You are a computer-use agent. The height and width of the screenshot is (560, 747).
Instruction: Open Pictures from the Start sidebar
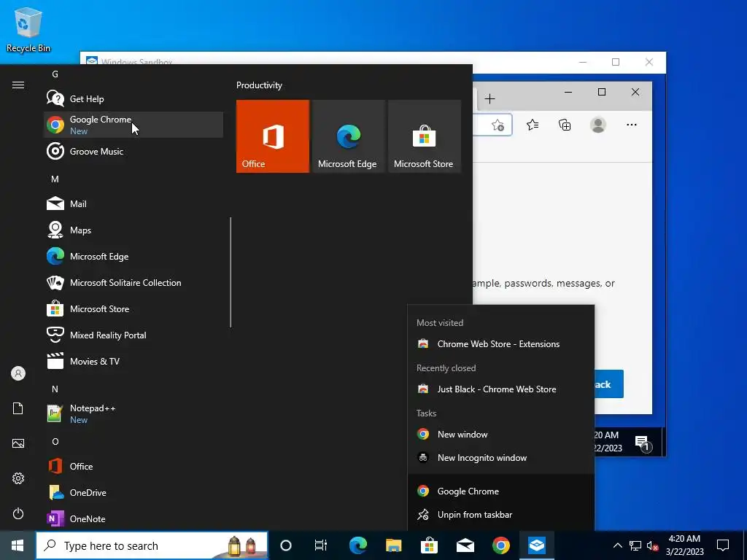(x=18, y=443)
